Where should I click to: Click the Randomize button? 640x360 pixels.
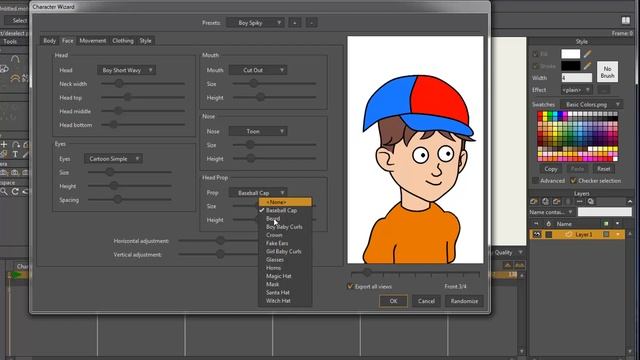tap(464, 301)
